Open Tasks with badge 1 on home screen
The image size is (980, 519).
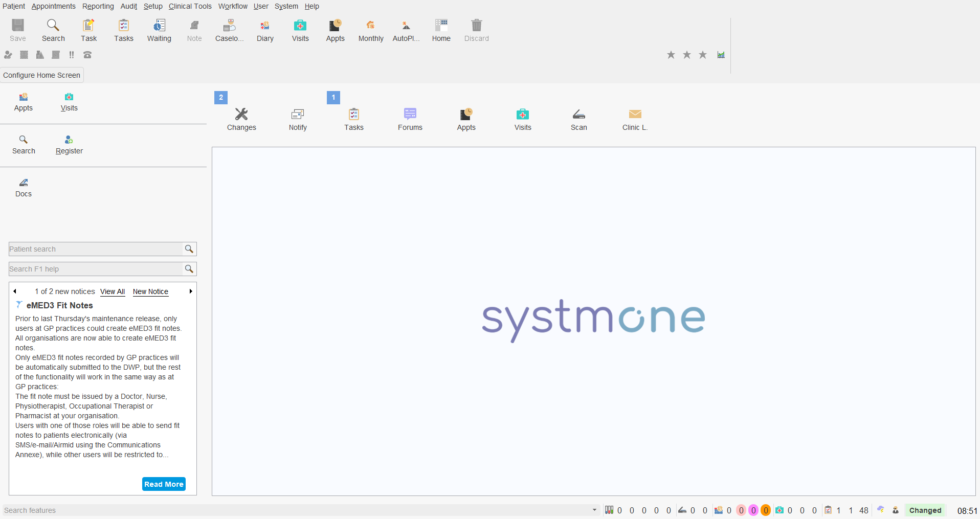[354, 120]
